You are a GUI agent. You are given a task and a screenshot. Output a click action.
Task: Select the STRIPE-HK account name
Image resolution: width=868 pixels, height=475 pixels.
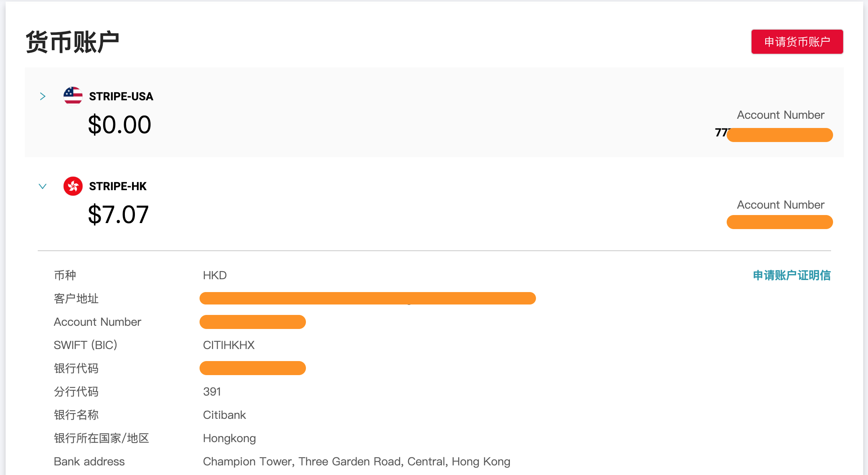[118, 186]
